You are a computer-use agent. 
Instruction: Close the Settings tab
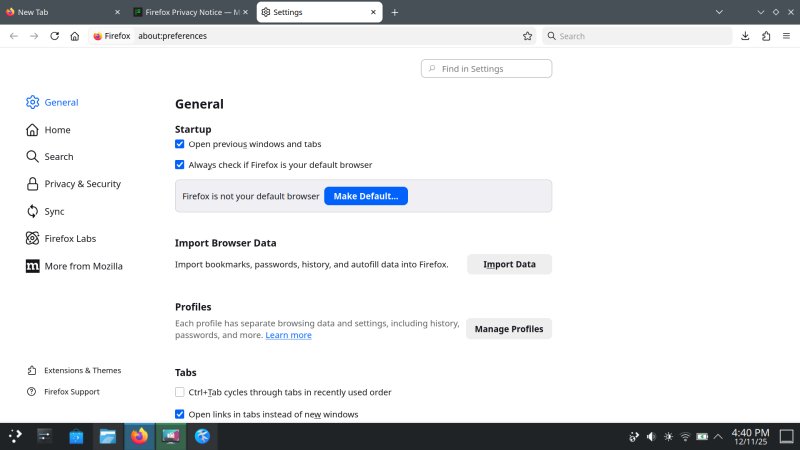pyautogui.click(x=373, y=12)
